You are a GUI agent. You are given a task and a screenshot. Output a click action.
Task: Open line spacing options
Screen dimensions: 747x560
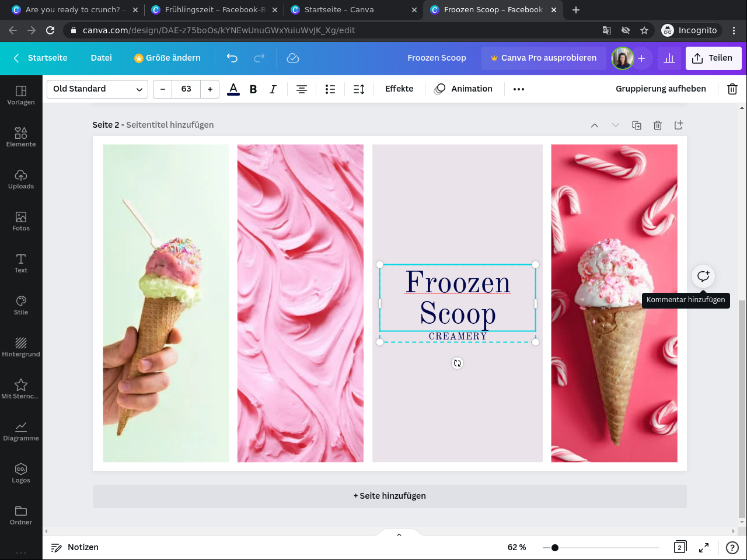359,89
